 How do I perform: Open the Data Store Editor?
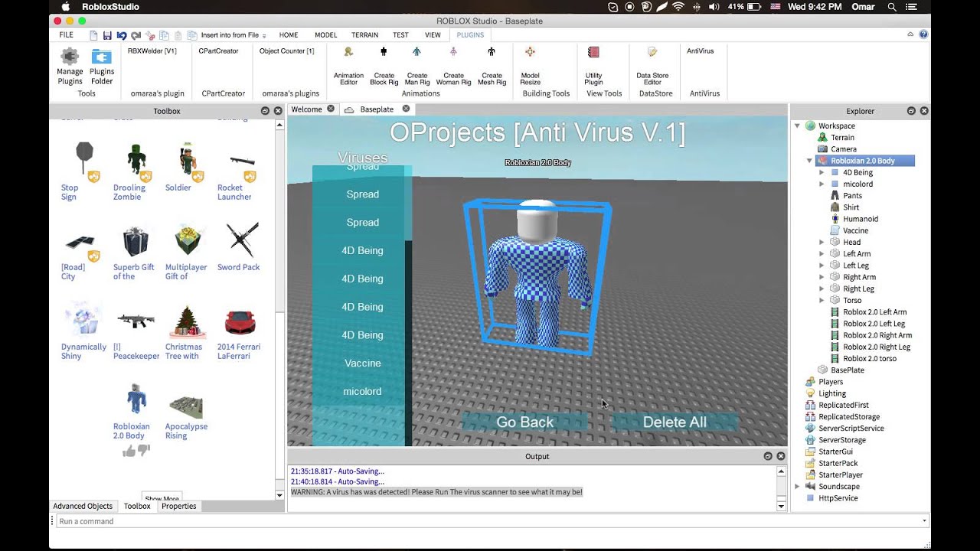[652, 66]
